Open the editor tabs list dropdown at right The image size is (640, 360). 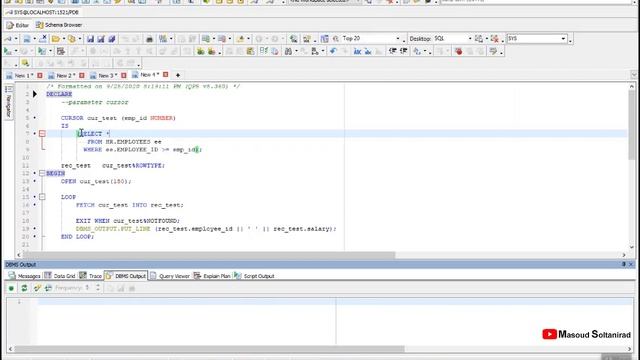pos(633,75)
